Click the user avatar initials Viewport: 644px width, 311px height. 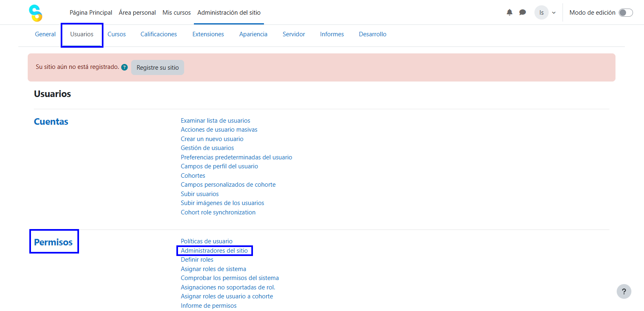(x=541, y=13)
